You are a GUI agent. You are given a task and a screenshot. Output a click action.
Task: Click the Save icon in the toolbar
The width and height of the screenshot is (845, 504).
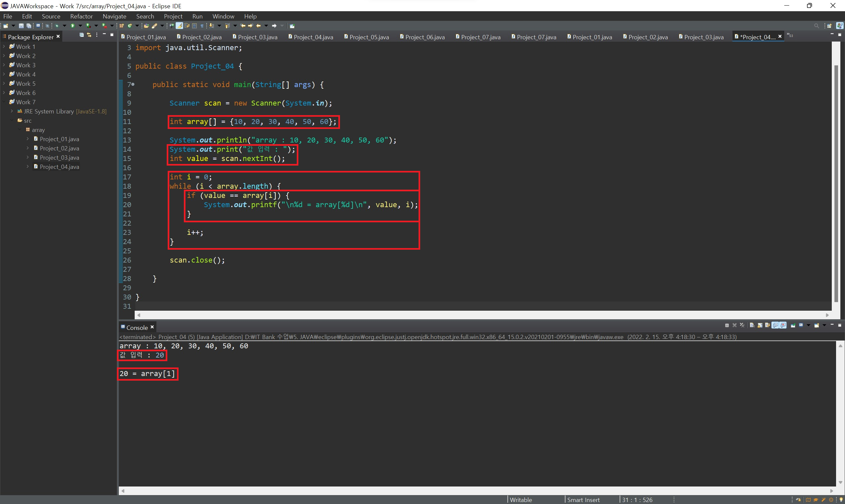coord(21,26)
